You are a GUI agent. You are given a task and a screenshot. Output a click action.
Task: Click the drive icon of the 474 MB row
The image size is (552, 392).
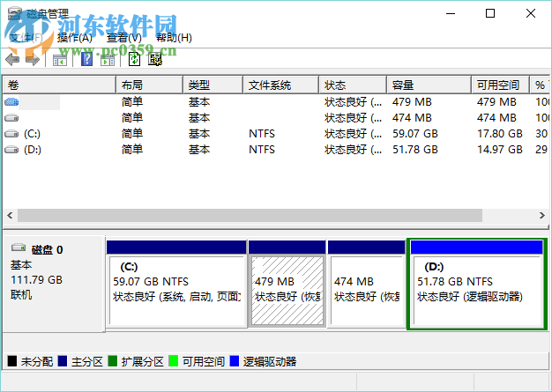click(11, 118)
